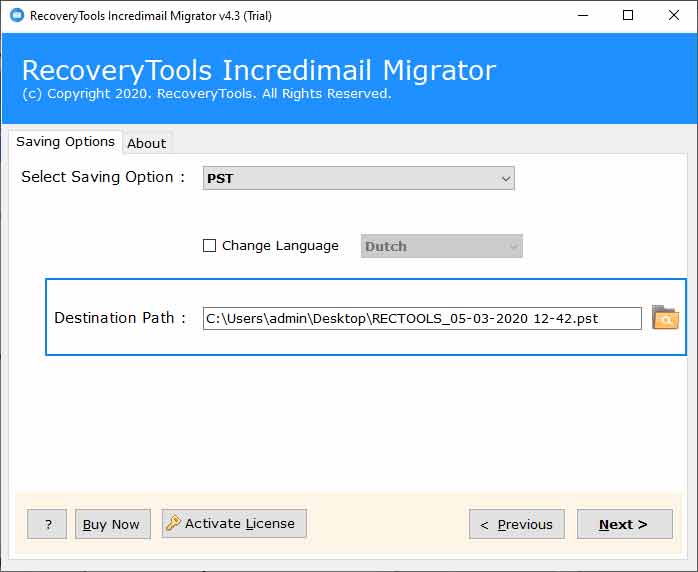Image resolution: width=698 pixels, height=572 pixels.
Task: Click the Next > button
Action: coord(625,524)
